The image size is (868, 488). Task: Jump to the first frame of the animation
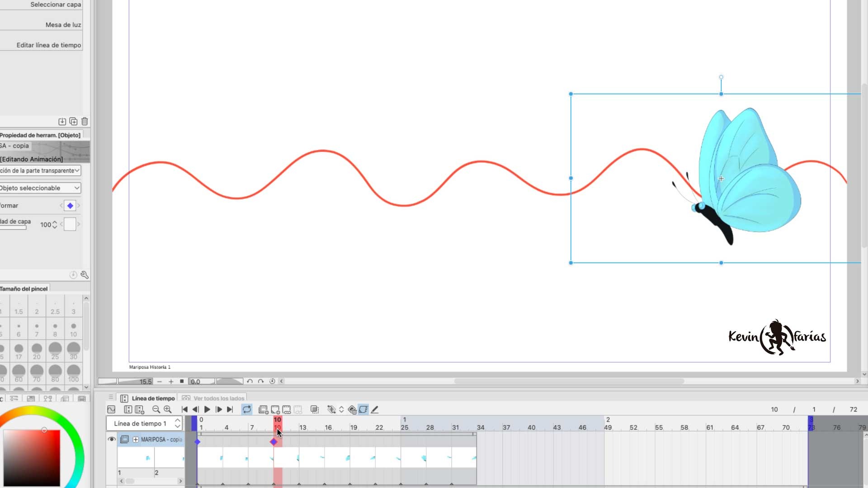point(184,409)
